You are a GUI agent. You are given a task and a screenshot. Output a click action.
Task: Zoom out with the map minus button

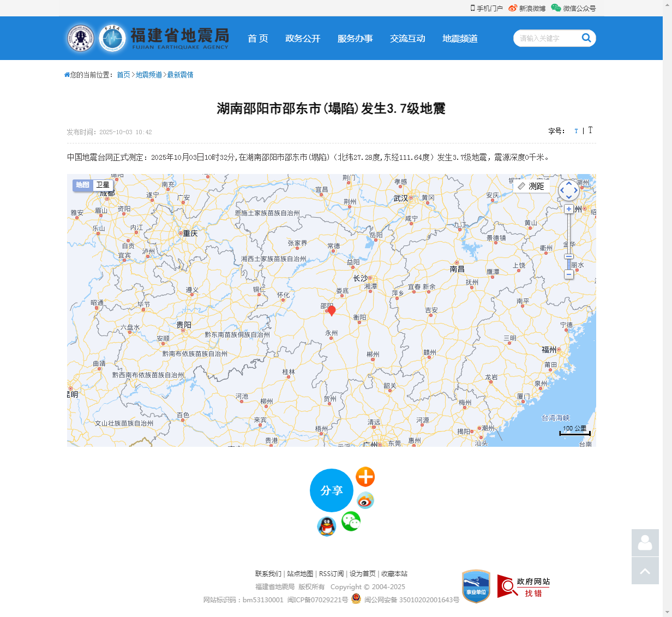[569, 274]
